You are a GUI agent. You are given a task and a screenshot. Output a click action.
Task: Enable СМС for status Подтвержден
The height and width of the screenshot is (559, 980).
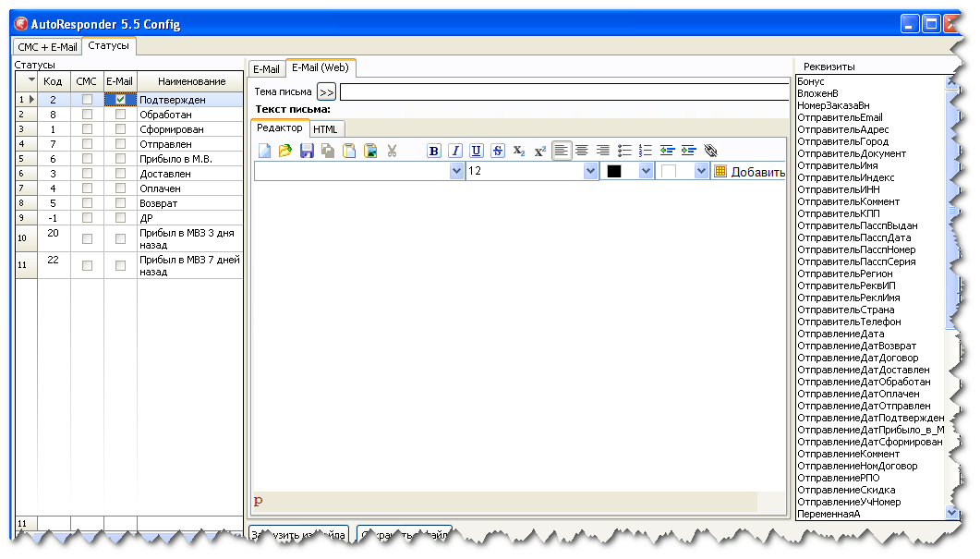click(87, 100)
